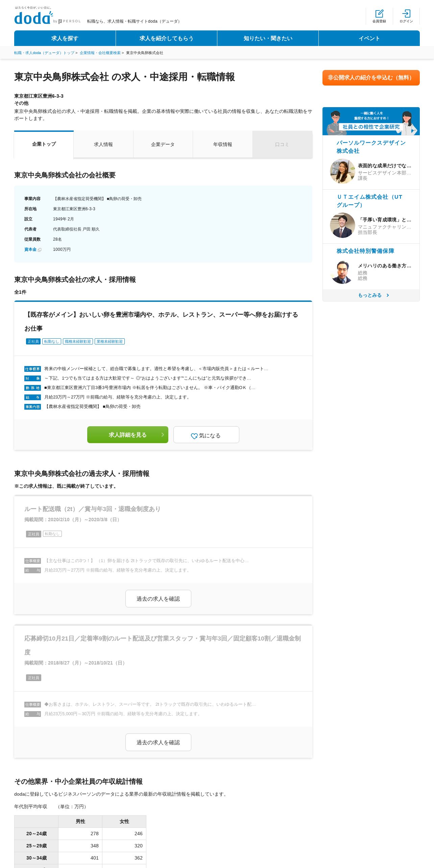Click メリハリのある働き方… interview text
Viewport: 434px width, 868px height.
pyautogui.click(x=385, y=266)
